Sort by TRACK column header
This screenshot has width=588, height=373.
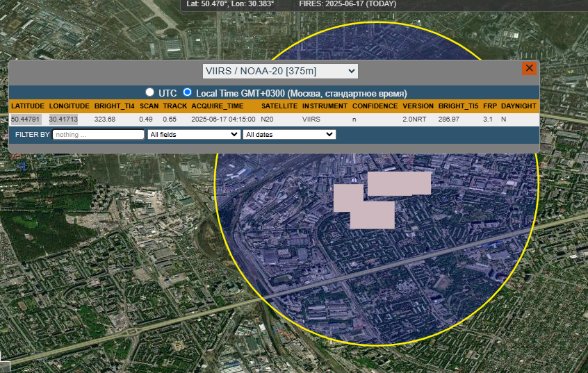[x=174, y=106]
